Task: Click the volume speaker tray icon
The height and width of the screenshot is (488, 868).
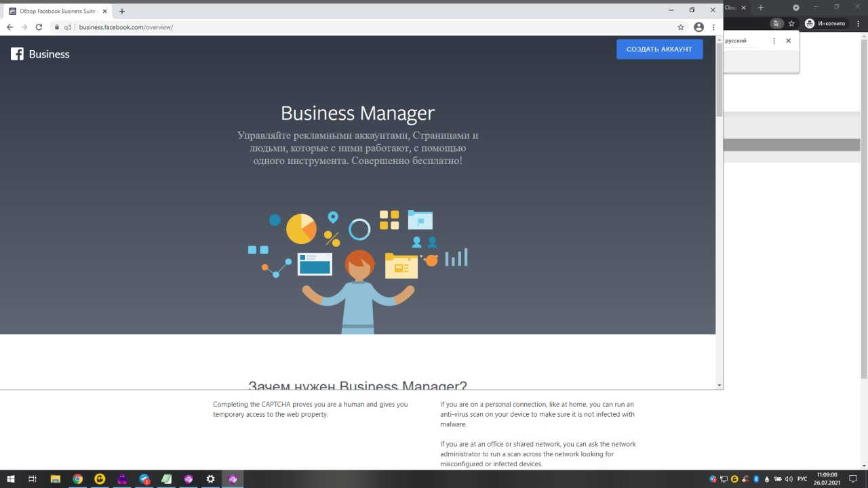Action: [x=789, y=479]
